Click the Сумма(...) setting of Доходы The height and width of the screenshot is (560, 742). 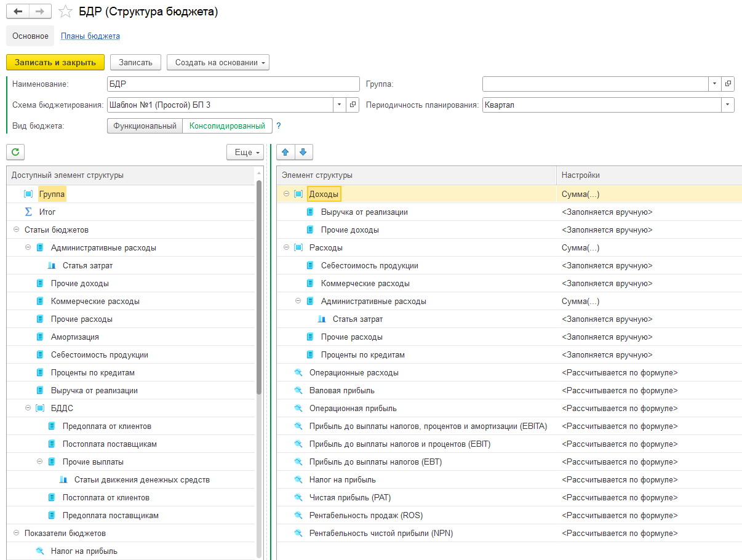coord(580,194)
